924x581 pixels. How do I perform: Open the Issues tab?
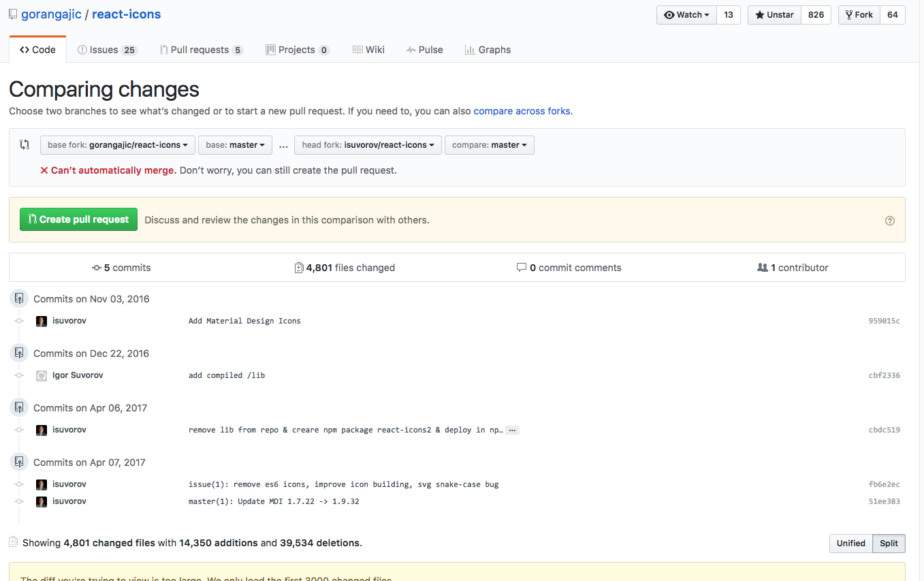[x=107, y=50]
